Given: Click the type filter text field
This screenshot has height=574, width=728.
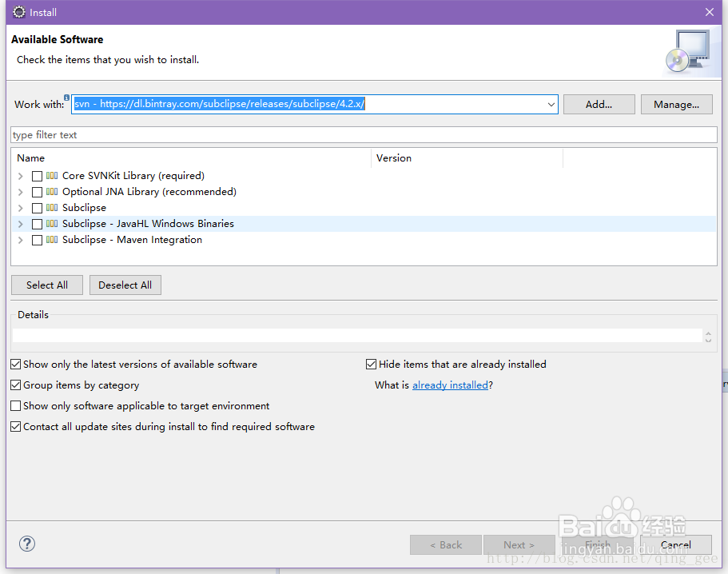Looking at the screenshot, I should point(364,134).
